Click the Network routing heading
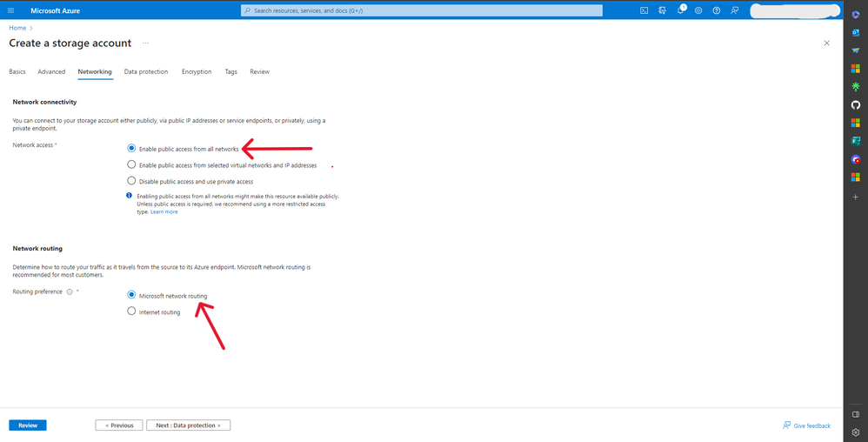The height and width of the screenshot is (442, 868). 37,249
